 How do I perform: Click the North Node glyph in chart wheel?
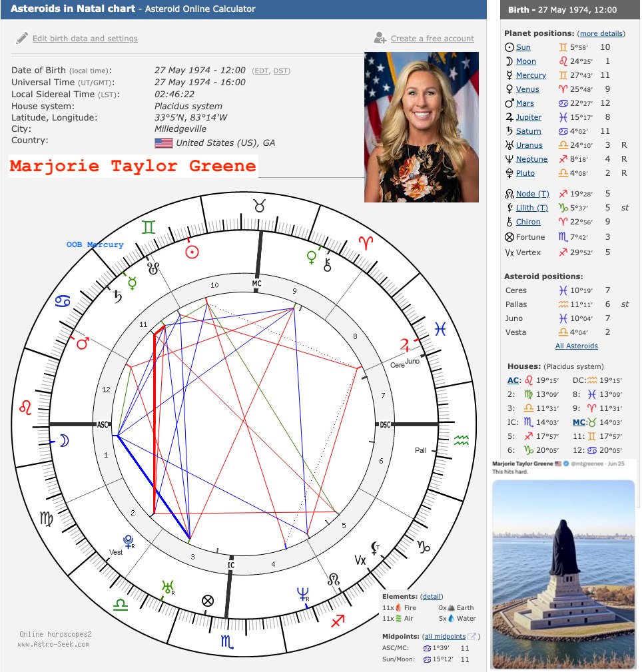click(x=334, y=580)
